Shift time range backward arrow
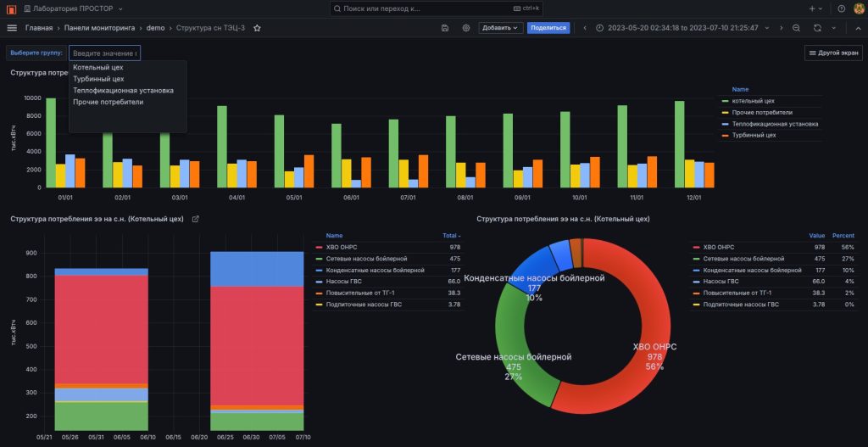This screenshot has width=868, height=447. coord(585,28)
